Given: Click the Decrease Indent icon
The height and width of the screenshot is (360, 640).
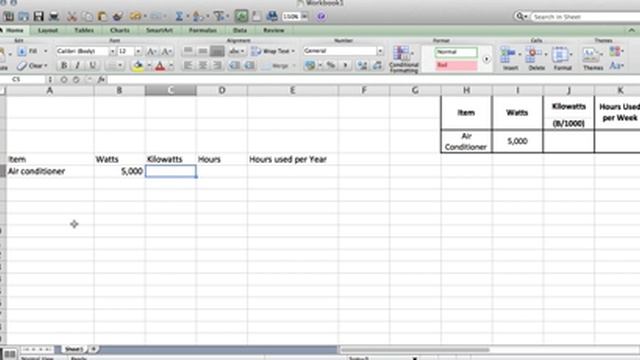Looking at the screenshot, I should pyautogui.click(x=234, y=65).
